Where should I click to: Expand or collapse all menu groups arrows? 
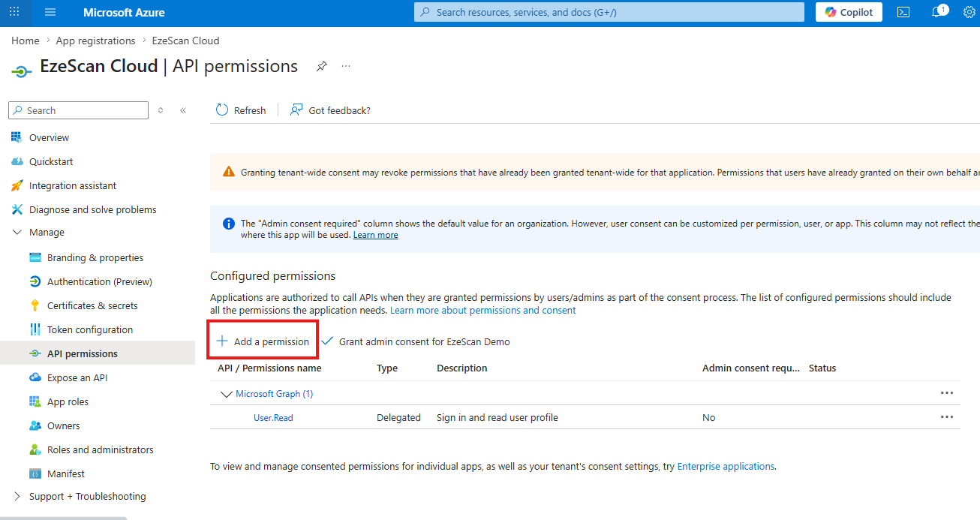click(161, 110)
